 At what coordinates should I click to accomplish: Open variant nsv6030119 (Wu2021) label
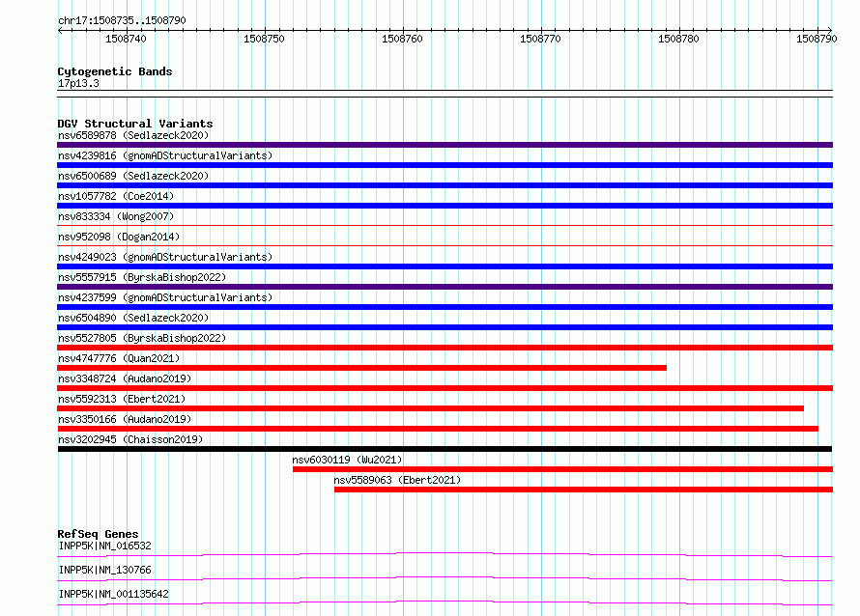click(347, 460)
